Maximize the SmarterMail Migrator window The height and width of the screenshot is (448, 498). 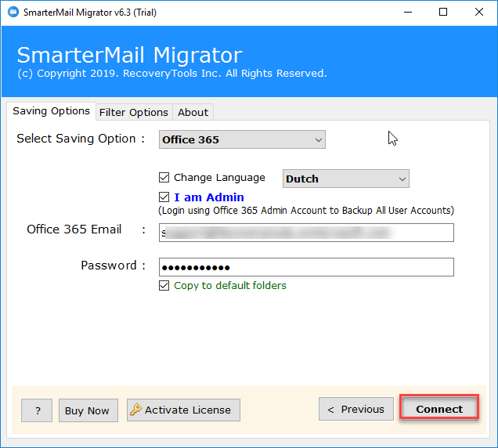coord(443,12)
